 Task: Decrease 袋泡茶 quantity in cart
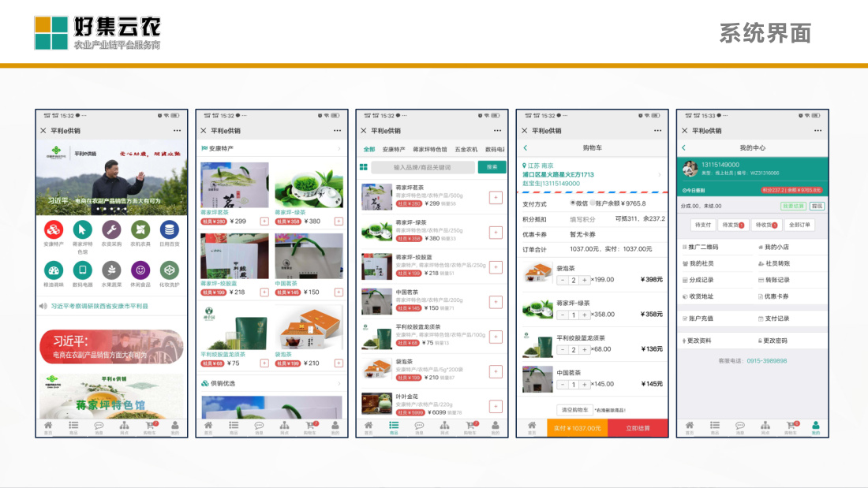click(x=563, y=280)
